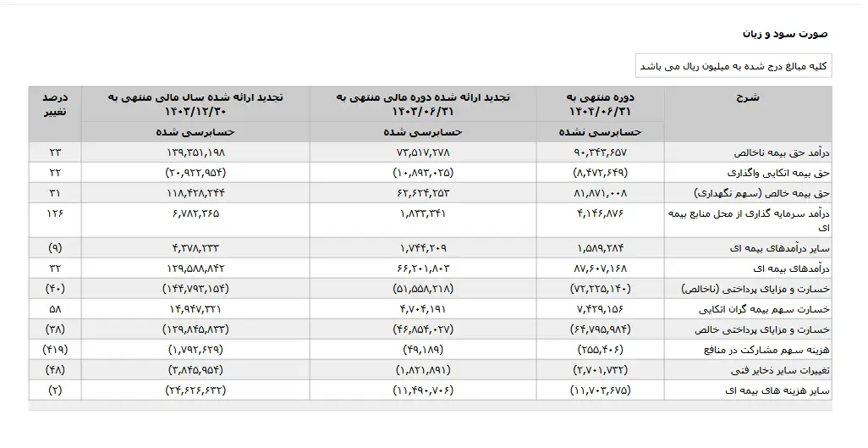Select the درآمد حق بیمه ناخالص row label
Viewport: 868px width, 448px height.
pyautogui.click(x=779, y=152)
